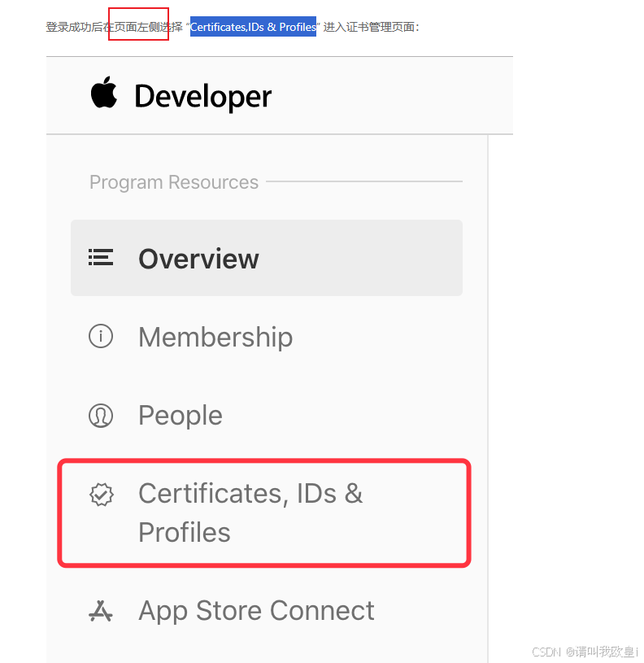Screen dimensions: 644x663
Task: Click the Apple logo icon
Action: coord(104,93)
